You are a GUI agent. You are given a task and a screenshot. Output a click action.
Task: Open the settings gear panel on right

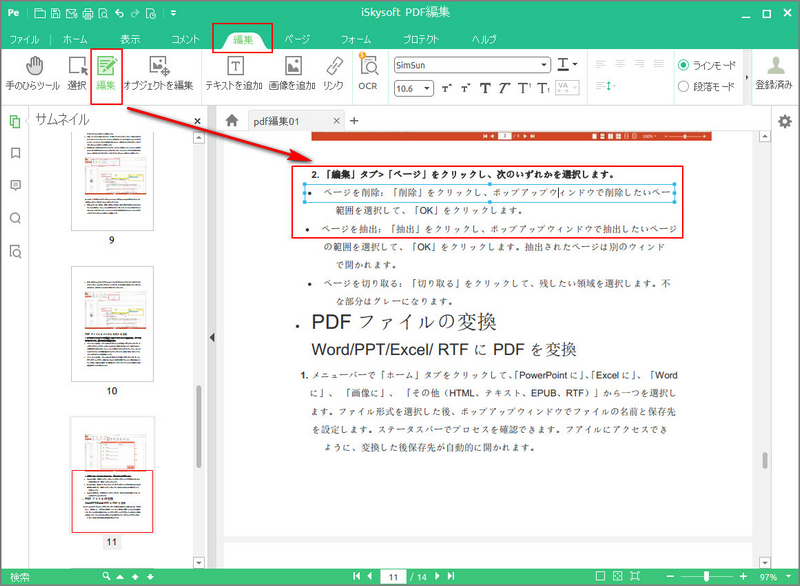point(785,121)
